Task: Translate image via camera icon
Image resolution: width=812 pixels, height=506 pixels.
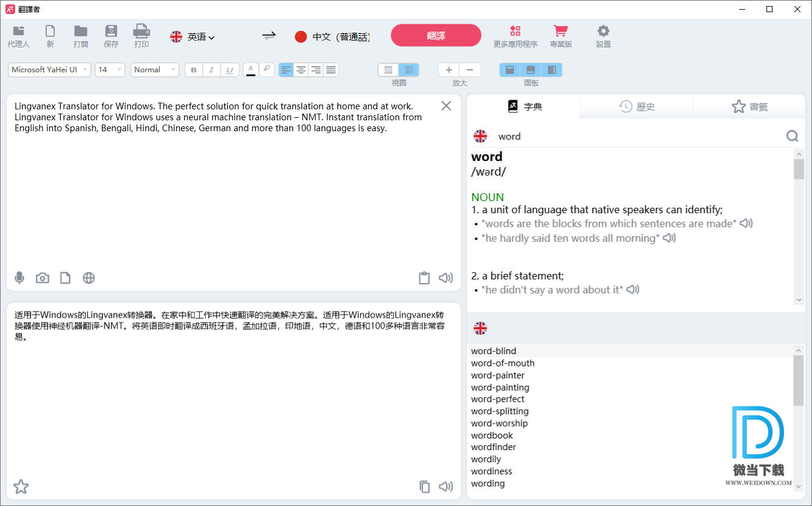Action: (43, 278)
